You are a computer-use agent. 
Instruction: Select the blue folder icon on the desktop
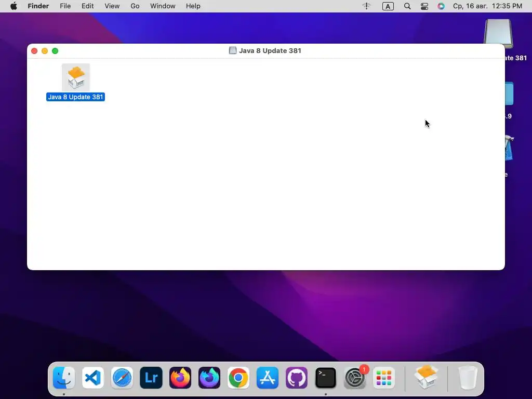[x=509, y=94]
